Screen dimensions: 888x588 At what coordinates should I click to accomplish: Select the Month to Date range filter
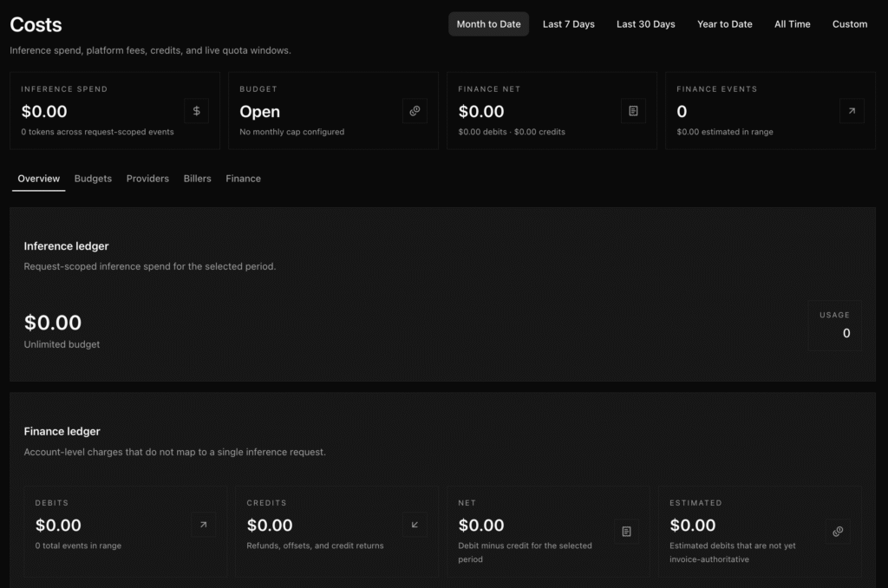pos(488,23)
